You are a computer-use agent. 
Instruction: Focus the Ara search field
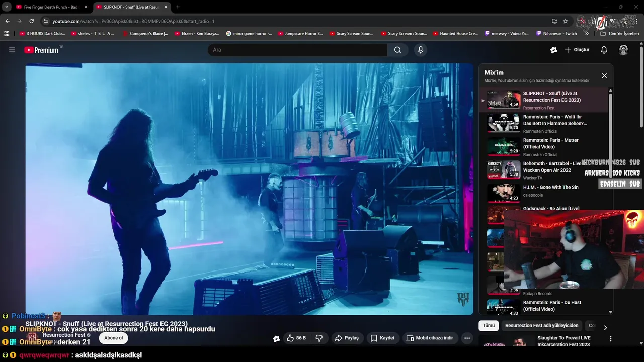pyautogui.click(x=297, y=50)
